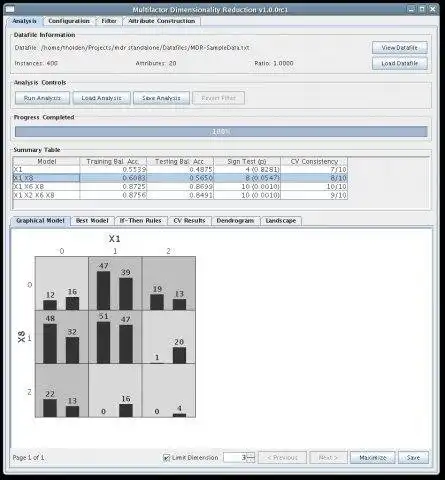445x480 pixels.
Task: Toggle the Limit Dimension checkbox
Action: pos(167,458)
